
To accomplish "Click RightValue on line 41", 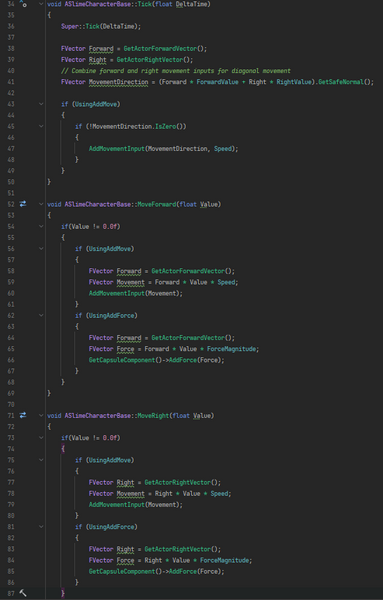I will point(294,82).
